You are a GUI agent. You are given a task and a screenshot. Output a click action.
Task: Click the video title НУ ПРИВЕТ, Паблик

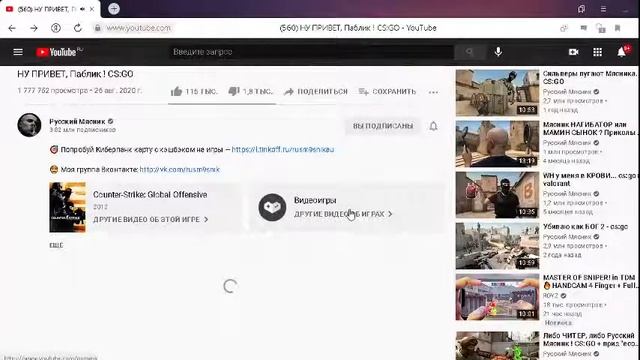coord(75,74)
